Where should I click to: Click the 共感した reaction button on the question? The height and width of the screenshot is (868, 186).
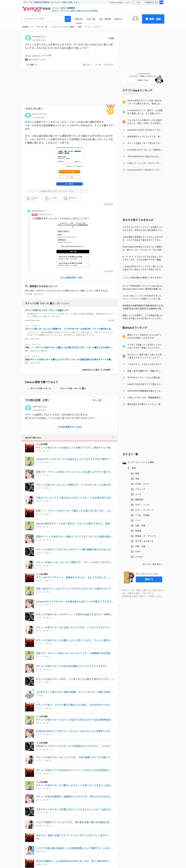point(32,65)
